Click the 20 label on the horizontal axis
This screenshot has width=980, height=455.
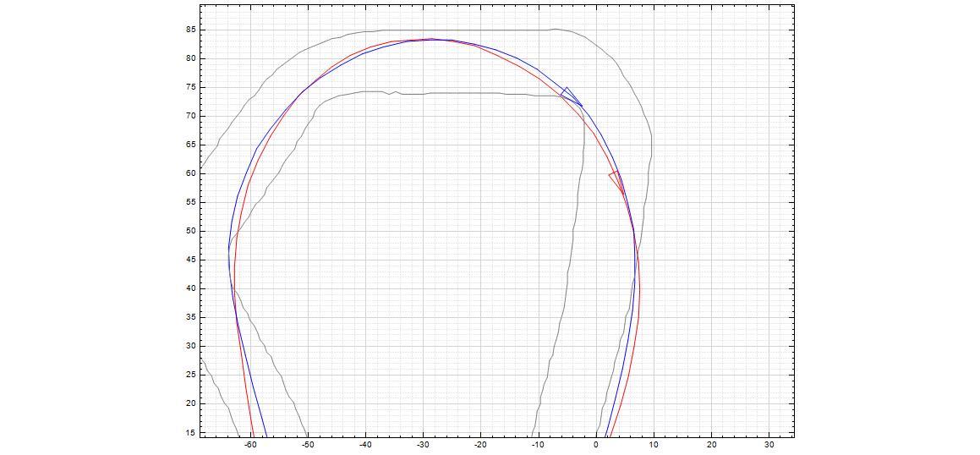[711, 445]
